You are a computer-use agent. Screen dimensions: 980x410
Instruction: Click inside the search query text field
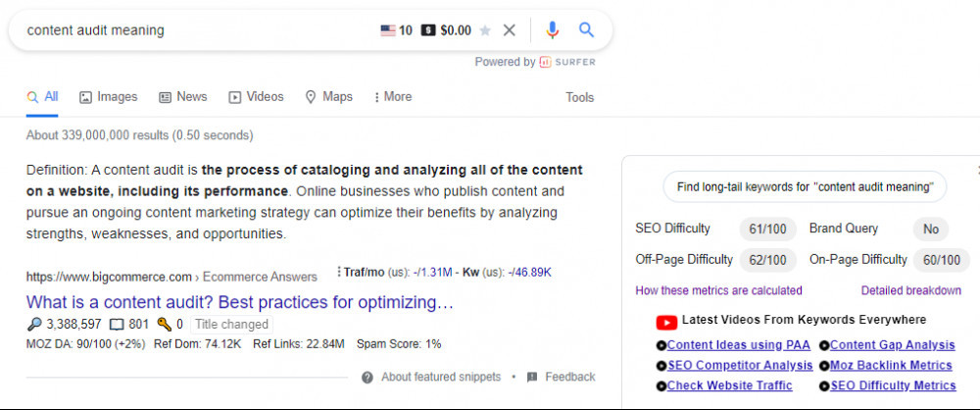(x=196, y=30)
